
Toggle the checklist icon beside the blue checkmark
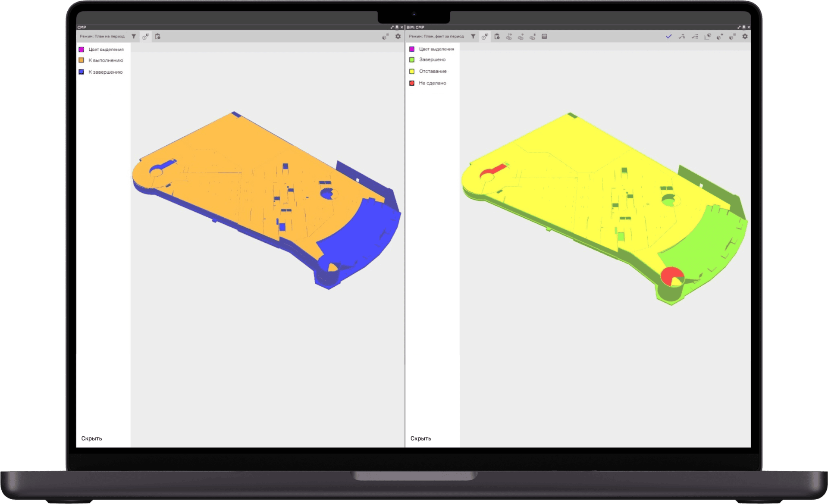coord(682,37)
